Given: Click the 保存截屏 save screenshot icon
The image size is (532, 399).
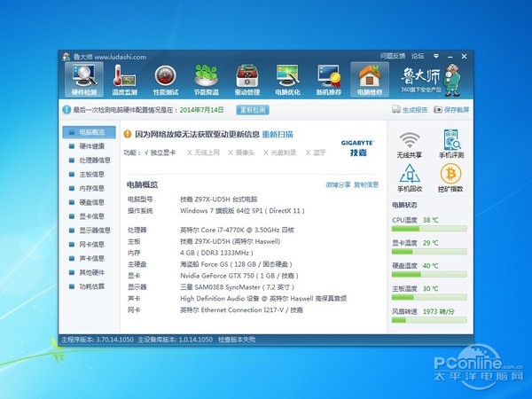Looking at the screenshot, I should (451, 110).
